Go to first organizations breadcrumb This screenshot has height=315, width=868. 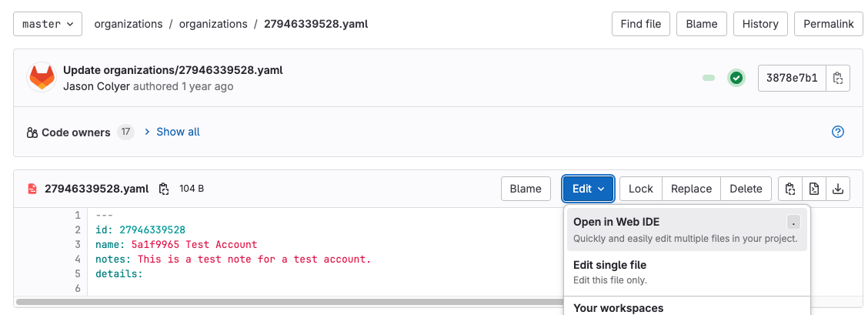129,24
